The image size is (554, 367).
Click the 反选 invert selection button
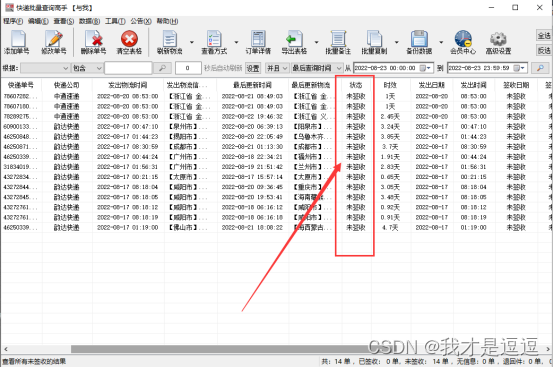[544, 51]
